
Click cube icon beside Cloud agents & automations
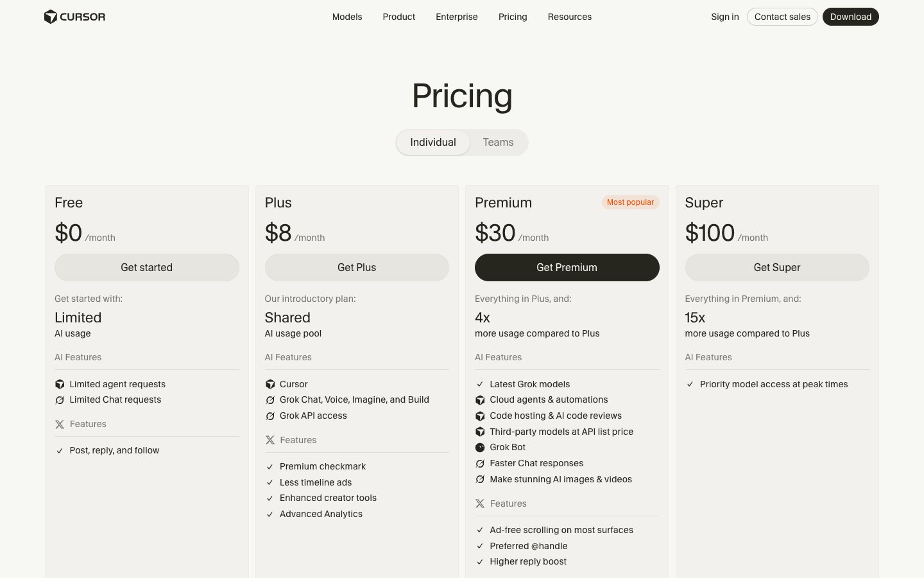tap(480, 400)
